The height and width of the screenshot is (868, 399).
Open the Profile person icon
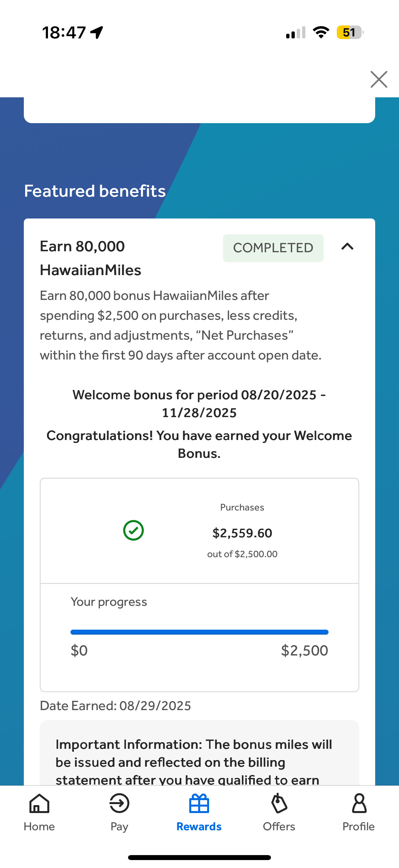[359, 803]
